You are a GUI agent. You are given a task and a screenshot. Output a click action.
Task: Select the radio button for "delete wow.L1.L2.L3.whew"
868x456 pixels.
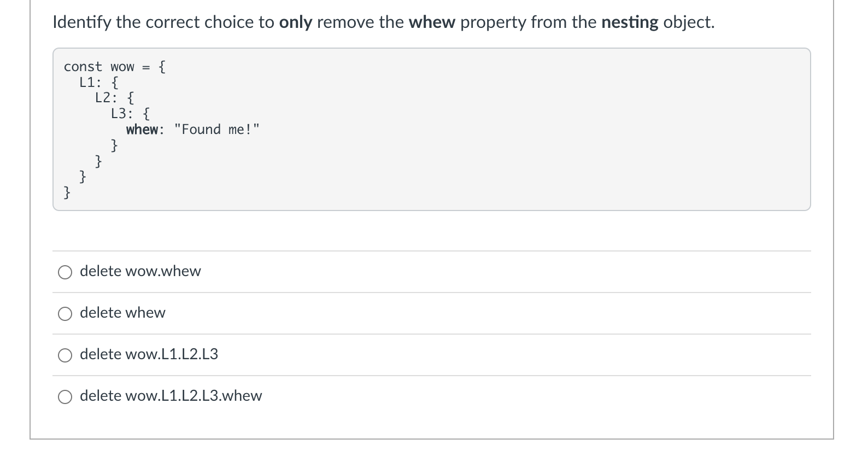pos(65,396)
